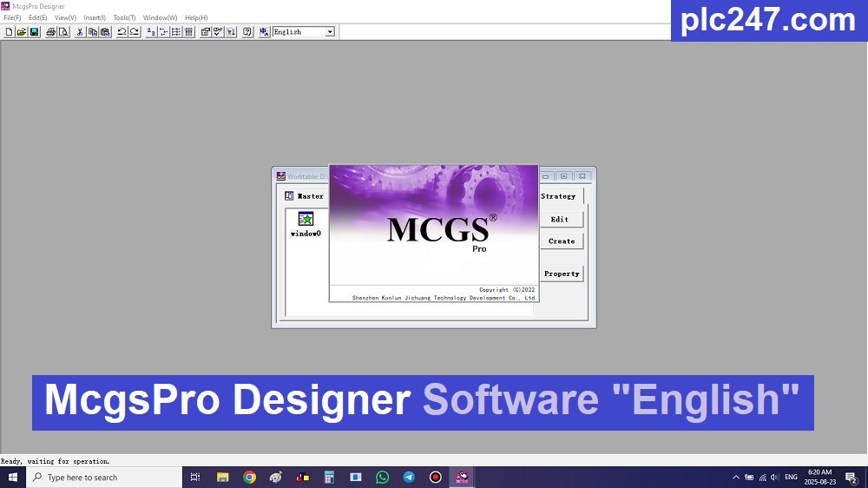The image size is (868, 488).
Task: Undo the last action in the toolbar
Action: (x=122, y=32)
